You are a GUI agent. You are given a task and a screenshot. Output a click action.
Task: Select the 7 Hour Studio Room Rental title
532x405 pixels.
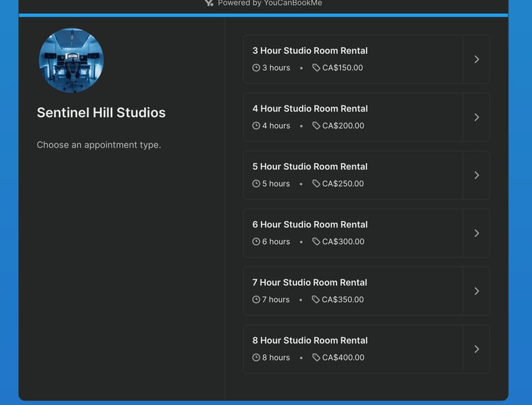pyautogui.click(x=310, y=282)
